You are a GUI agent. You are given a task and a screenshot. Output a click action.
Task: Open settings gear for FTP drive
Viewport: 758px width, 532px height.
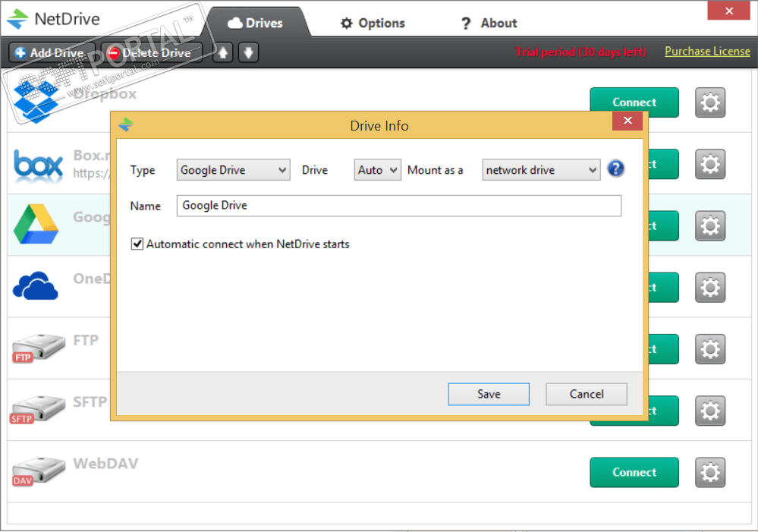(710, 348)
